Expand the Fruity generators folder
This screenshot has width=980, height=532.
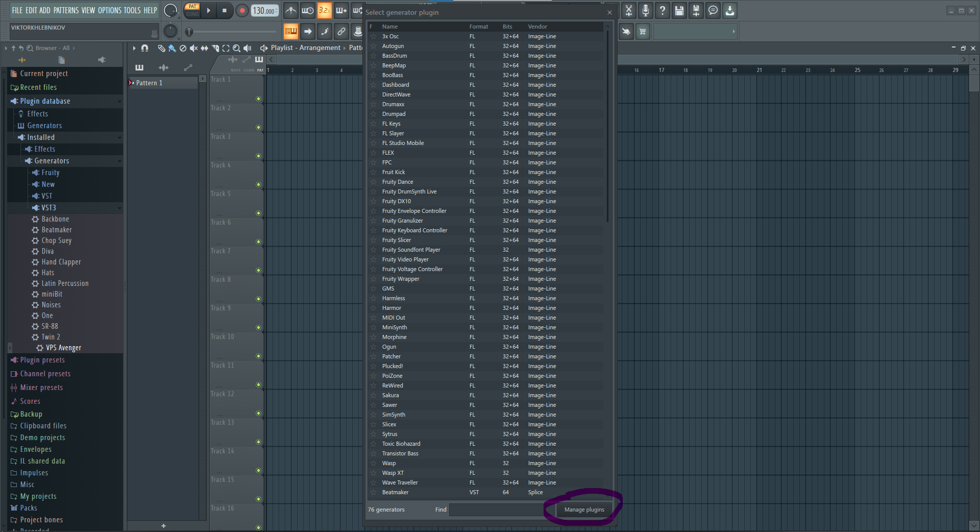click(x=51, y=173)
